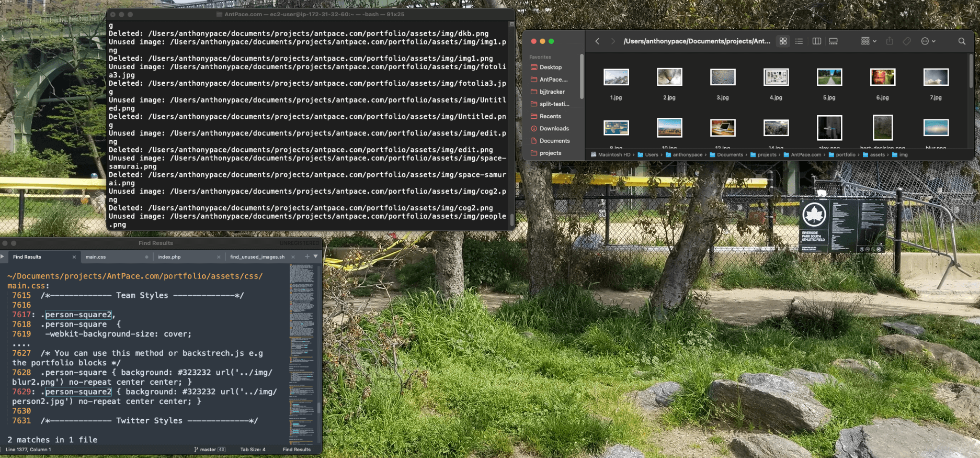Click the '2 matches in 1 file' line
The height and width of the screenshot is (458, 980).
(x=52, y=440)
